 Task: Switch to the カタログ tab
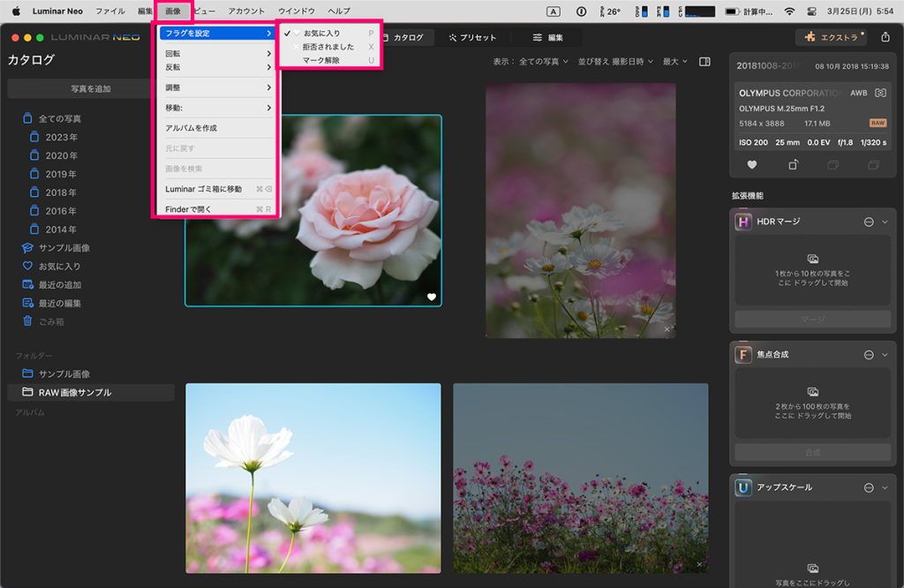click(x=403, y=37)
